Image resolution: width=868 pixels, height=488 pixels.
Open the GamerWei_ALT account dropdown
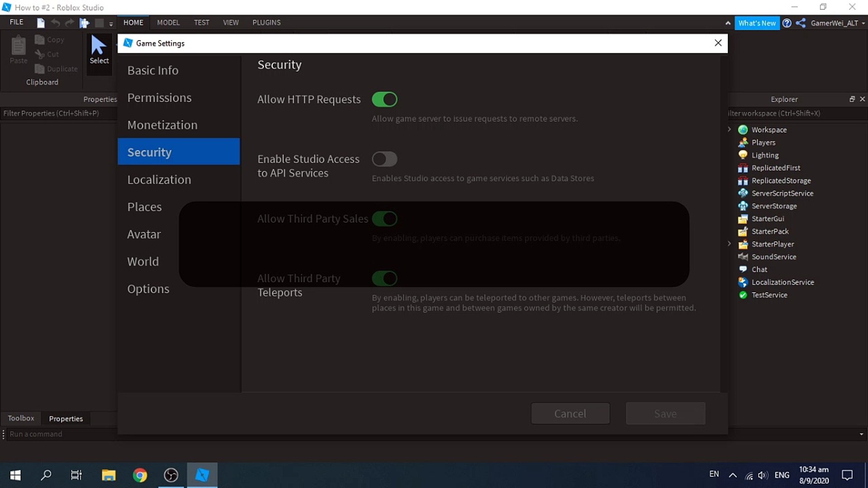click(x=838, y=23)
